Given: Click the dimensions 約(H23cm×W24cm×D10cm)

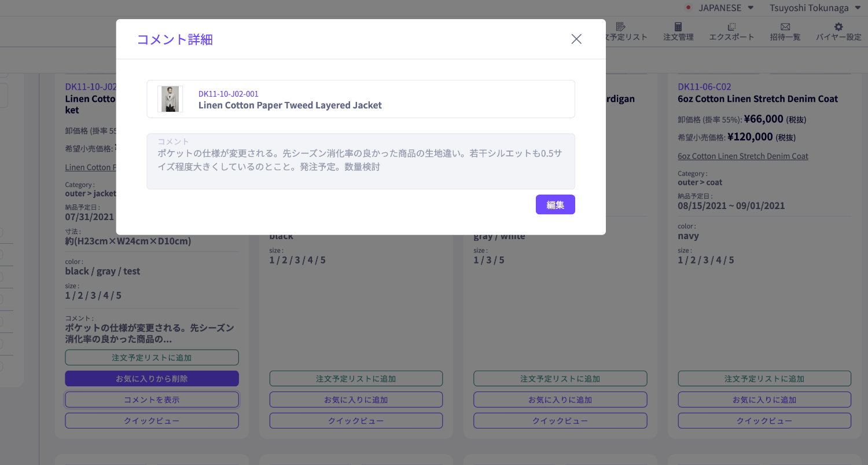Looking at the screenshot, I should point(128,241).
